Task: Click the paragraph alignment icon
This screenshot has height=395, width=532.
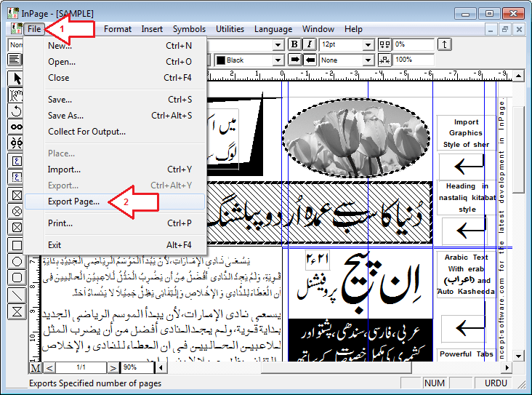Action: tap(15, 60)
